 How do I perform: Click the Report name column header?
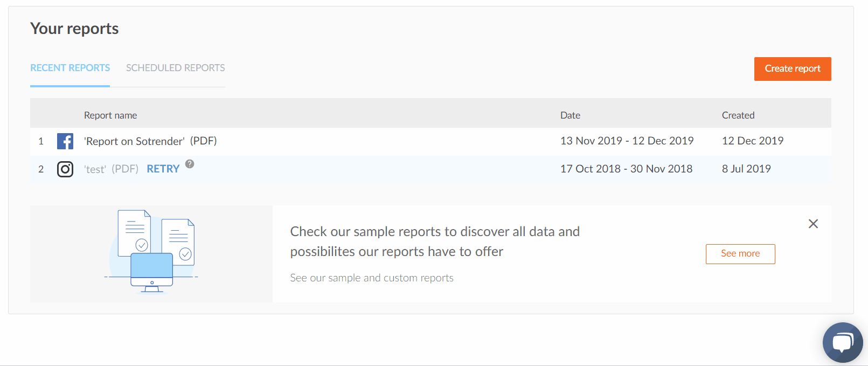(x=110, y=115)
